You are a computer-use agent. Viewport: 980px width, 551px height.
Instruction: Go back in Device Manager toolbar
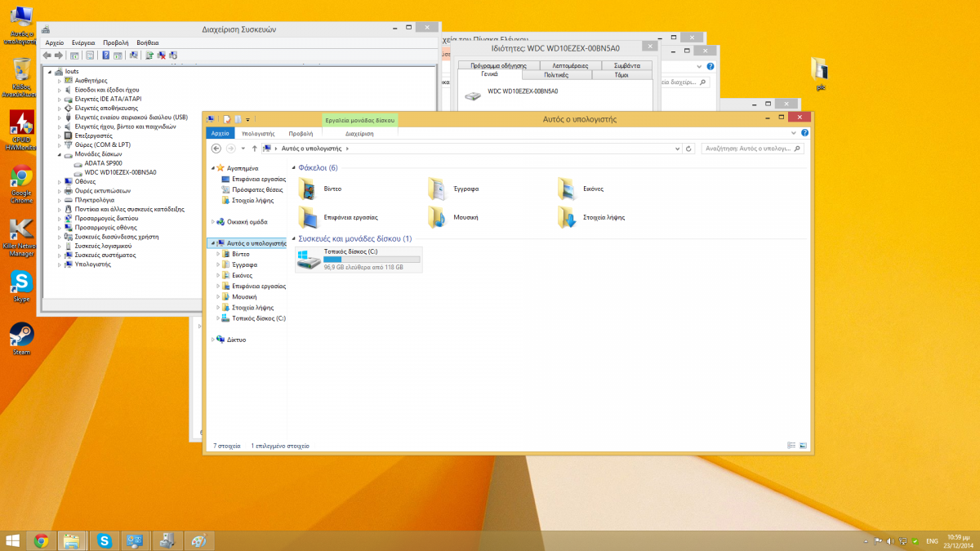coord(47,56)
